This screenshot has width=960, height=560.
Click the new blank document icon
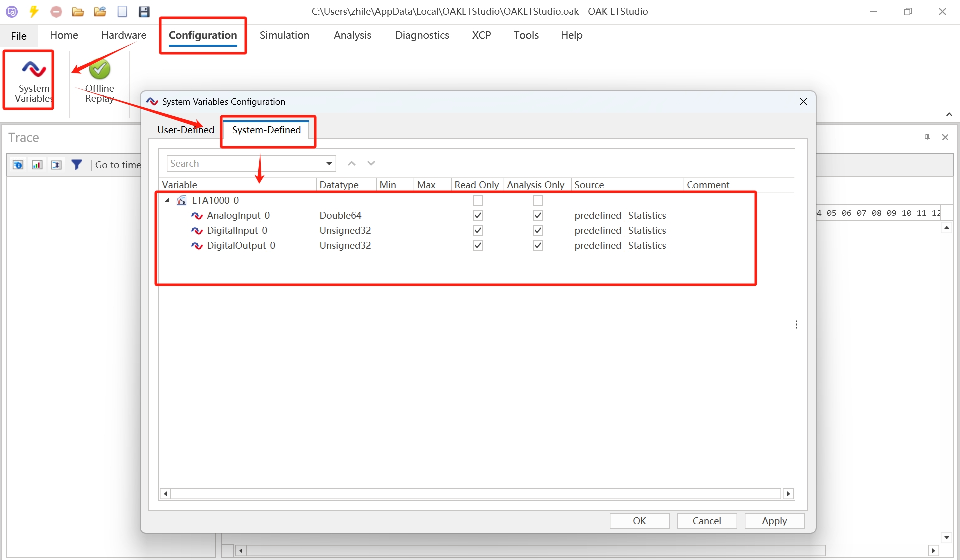122,11
